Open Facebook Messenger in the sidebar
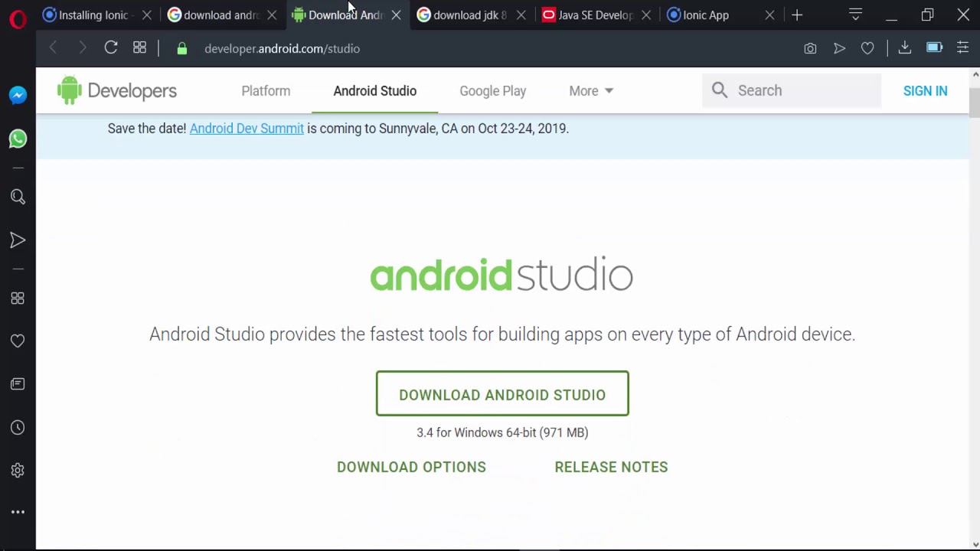This screenshot has height=551, width=980. coord(18,95)
